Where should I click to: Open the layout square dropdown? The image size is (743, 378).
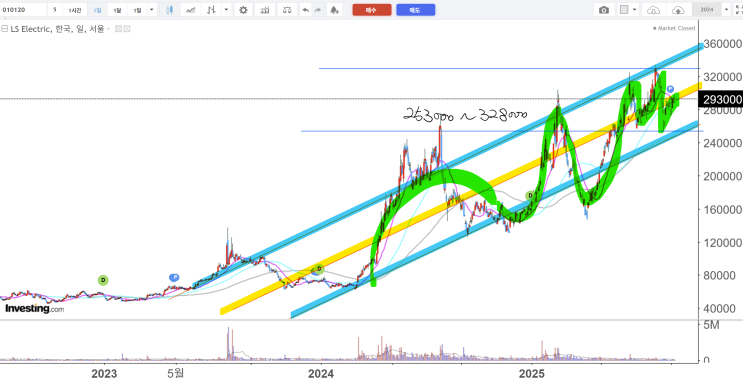coord(629,10)
